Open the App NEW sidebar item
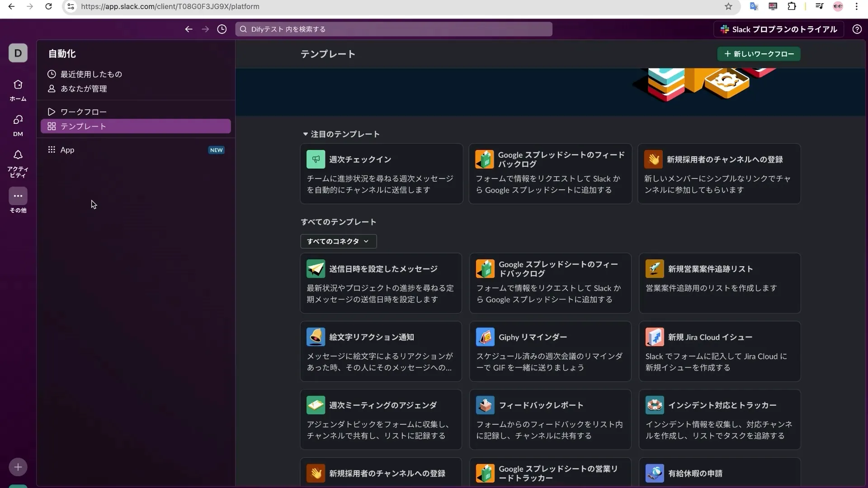This screenshot has width=868, height=488. [x=67, y=150]
